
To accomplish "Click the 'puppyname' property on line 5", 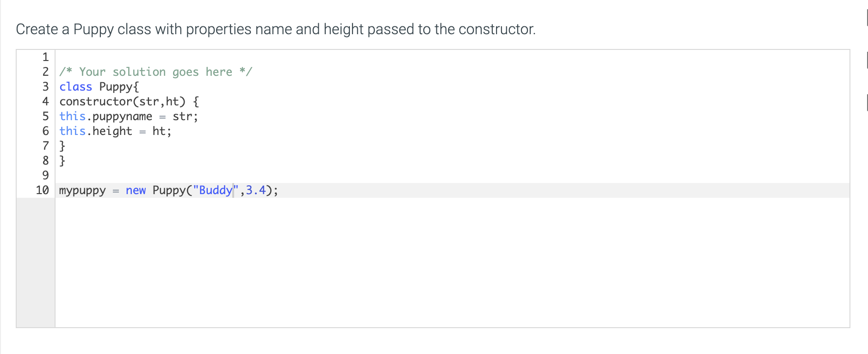I will (123, 116).
